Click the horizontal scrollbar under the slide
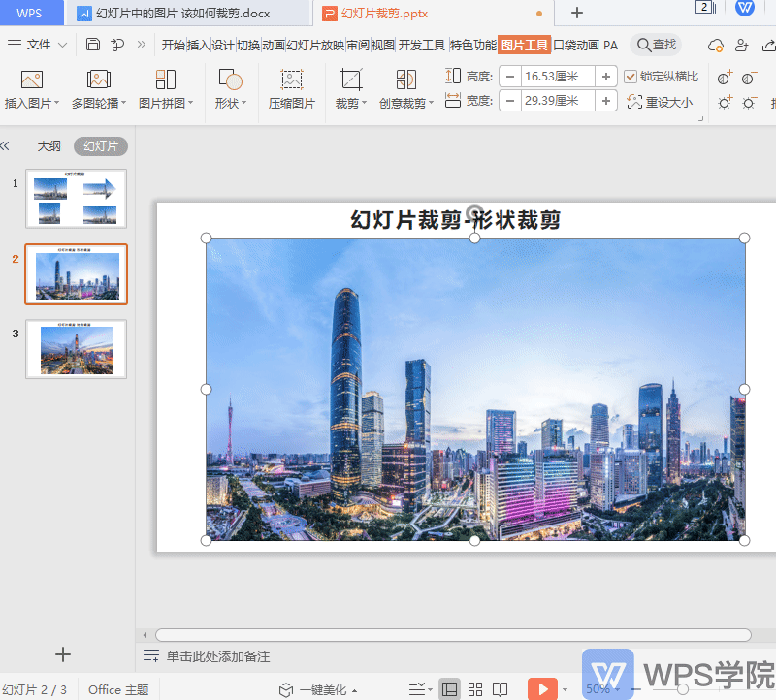 coord(453,635)
